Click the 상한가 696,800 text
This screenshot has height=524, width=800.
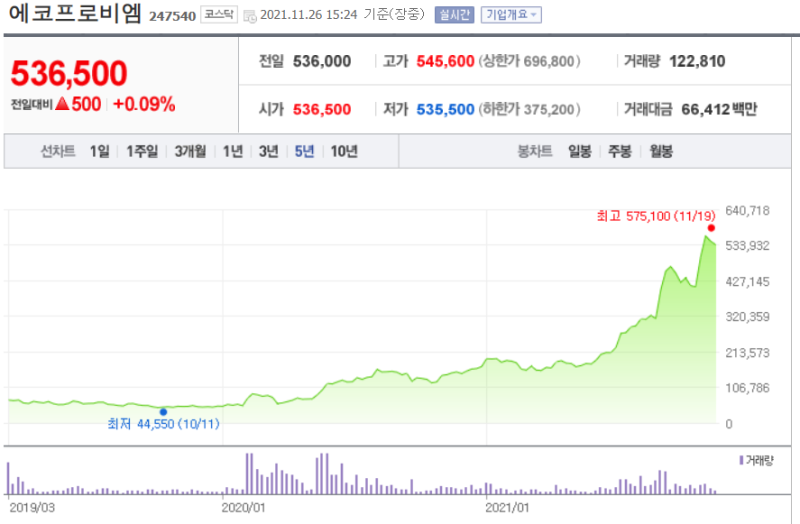[x=529, y=61]
